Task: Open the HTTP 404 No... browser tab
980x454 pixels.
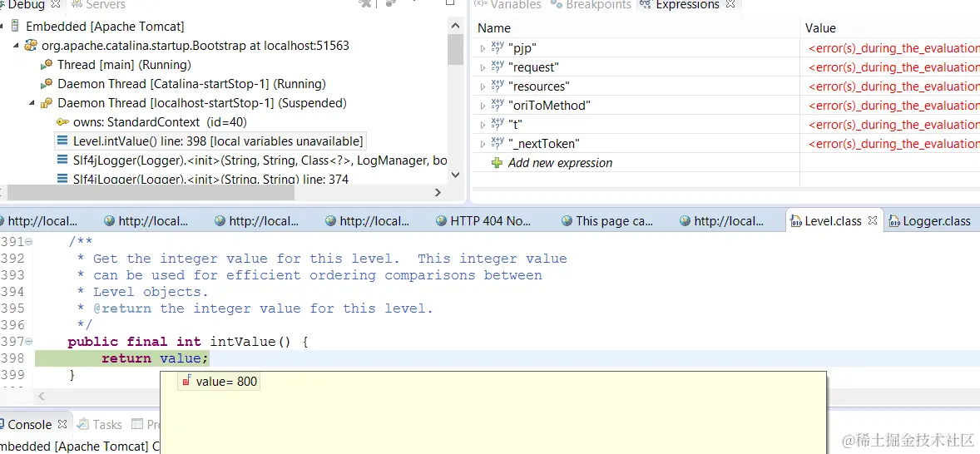Action: [x=483, y=220]
